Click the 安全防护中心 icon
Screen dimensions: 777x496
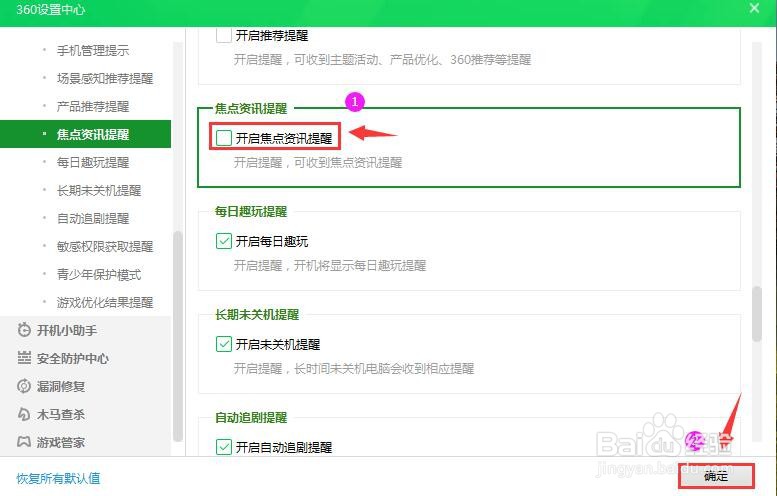(24, 358)
